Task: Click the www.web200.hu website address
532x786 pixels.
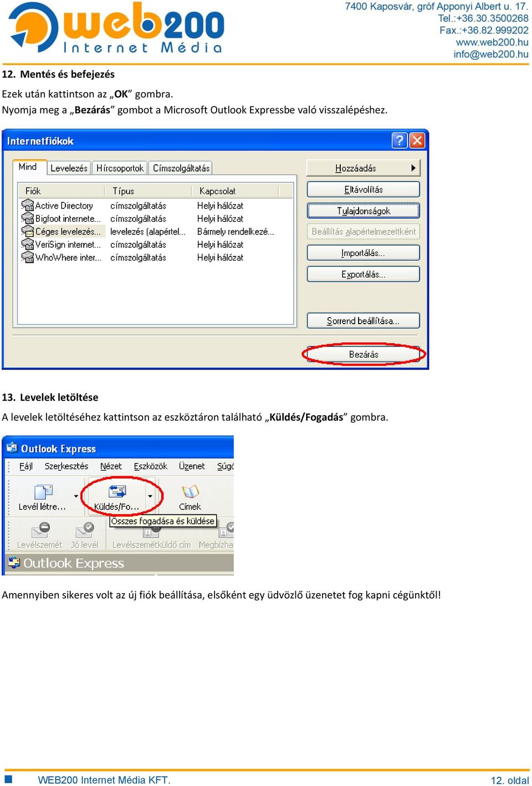Action: 492,42
